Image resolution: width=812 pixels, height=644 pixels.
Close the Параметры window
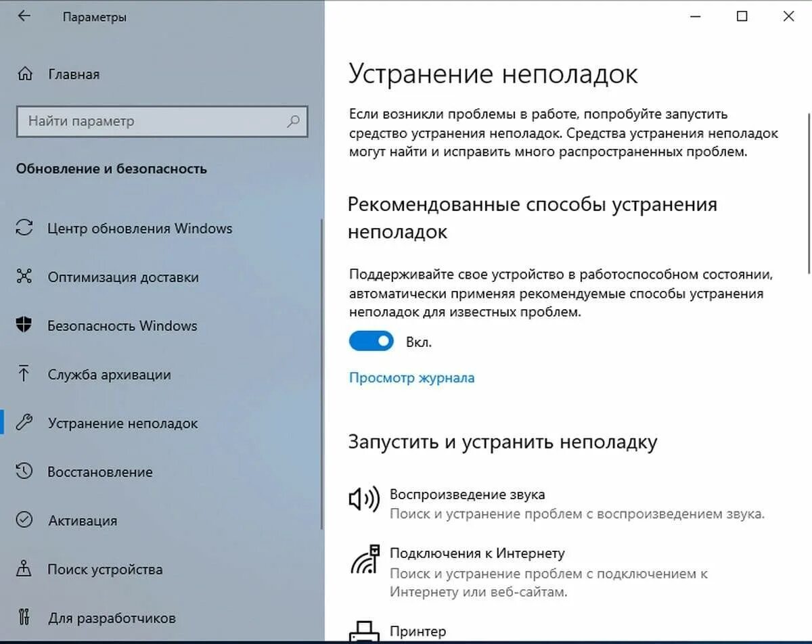click(x=788, y=16)
